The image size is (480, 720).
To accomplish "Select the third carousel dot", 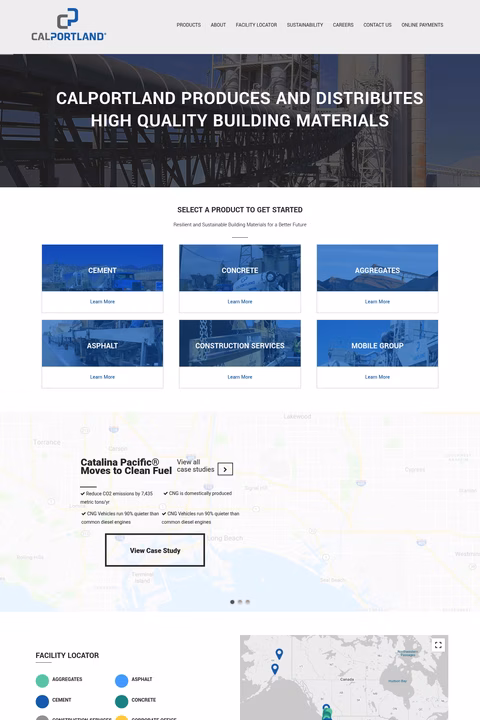I will [x=248, y=602].
